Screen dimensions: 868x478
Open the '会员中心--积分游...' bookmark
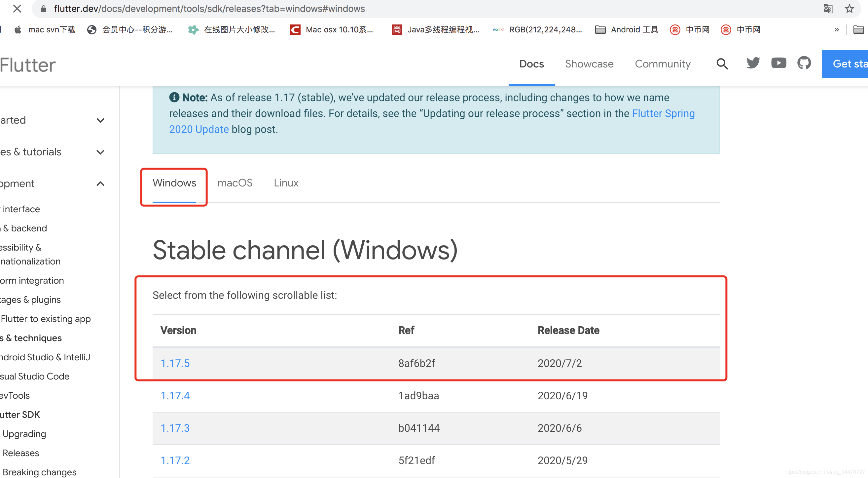click(130, 30)
